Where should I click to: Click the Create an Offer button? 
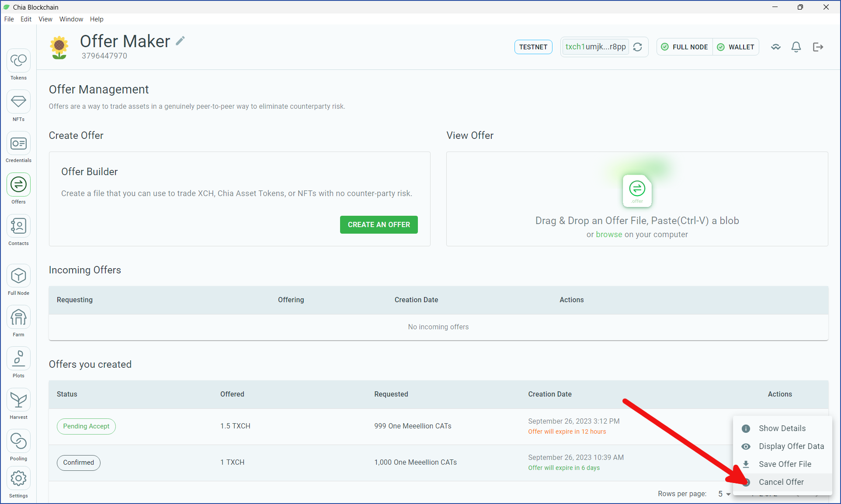(x=379, y=224)
